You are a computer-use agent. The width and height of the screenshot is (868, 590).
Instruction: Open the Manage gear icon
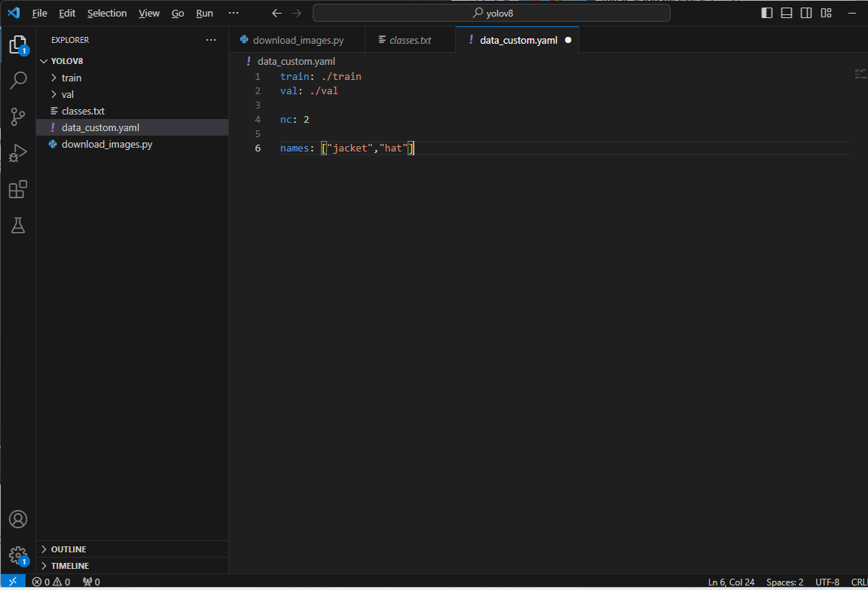click(18, 555)
